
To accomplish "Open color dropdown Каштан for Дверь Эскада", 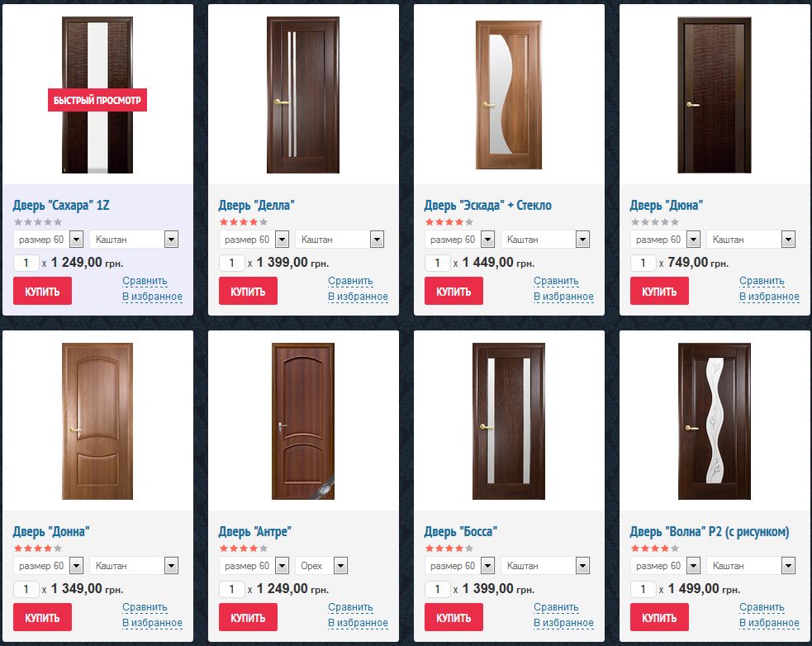I will [x=545, y=240].
